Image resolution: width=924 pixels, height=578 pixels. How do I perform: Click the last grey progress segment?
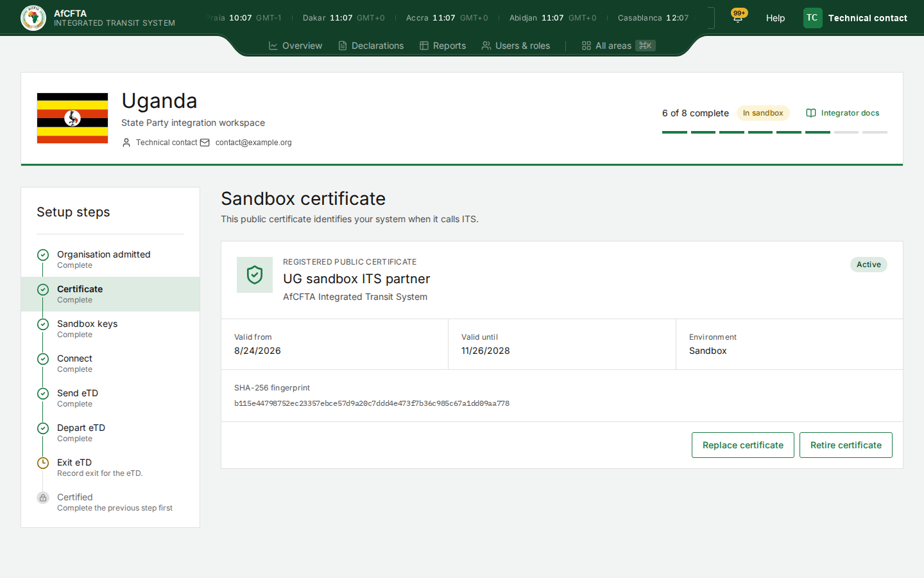click(x=875, y=132)
